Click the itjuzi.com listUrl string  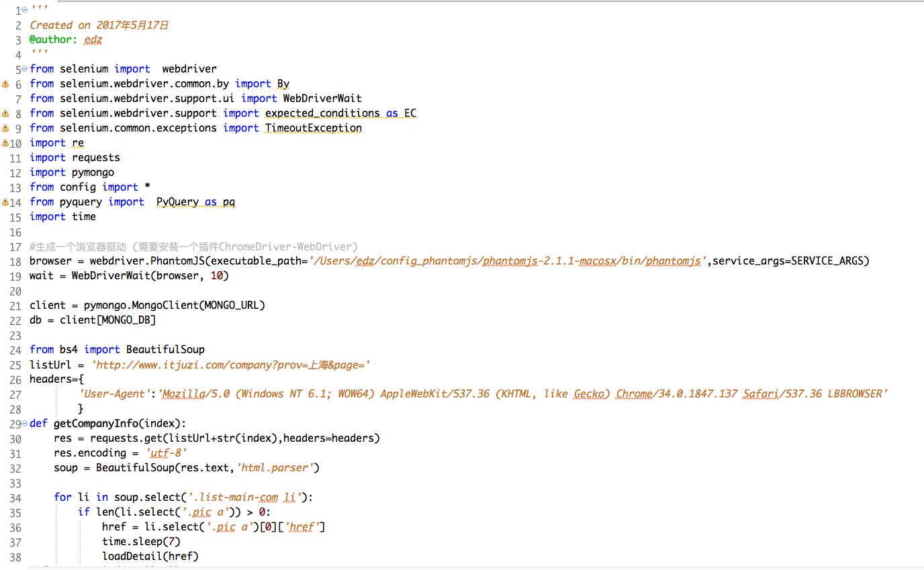click(x=232, y=365)
